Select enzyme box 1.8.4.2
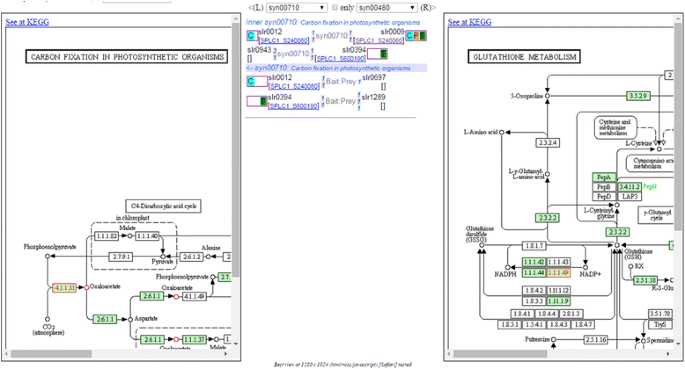 click(x=534, y=290)
